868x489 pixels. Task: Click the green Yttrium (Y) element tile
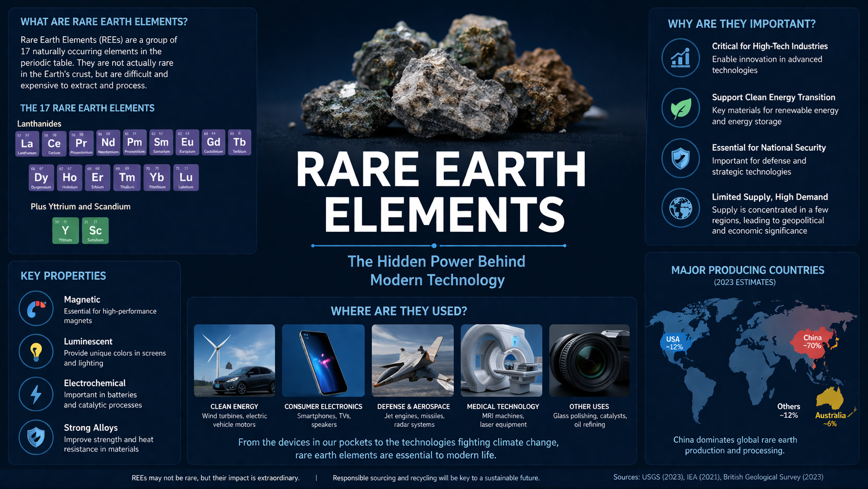pyautogui.click(x=65, y=231)
